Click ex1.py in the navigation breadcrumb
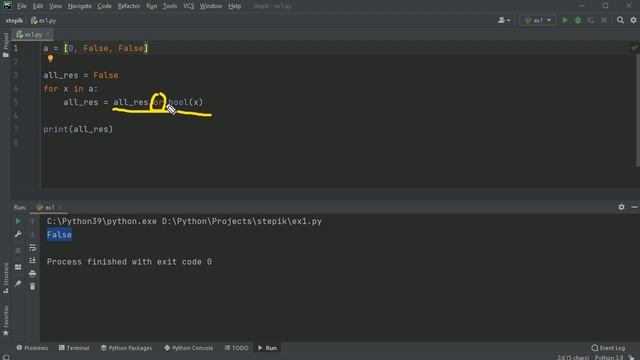This screenshot has height=360, width=640. pyautogui.click(x=44, y=20)
